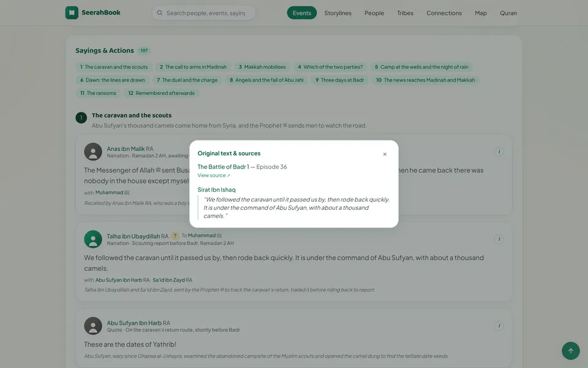Open the Tribes tab
This screenshot has width=588, height=368.
(x=405, y=13)
